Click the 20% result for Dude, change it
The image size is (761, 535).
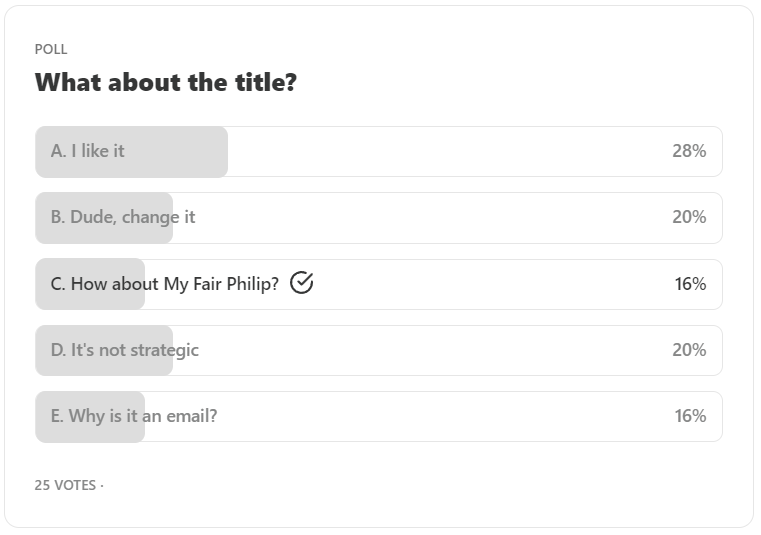pos(689,217)
